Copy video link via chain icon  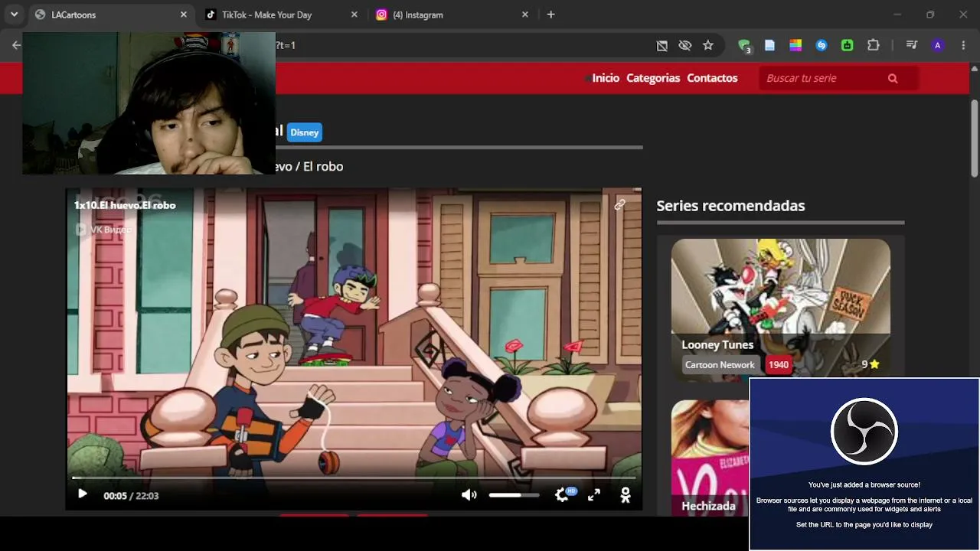(619, 204)
